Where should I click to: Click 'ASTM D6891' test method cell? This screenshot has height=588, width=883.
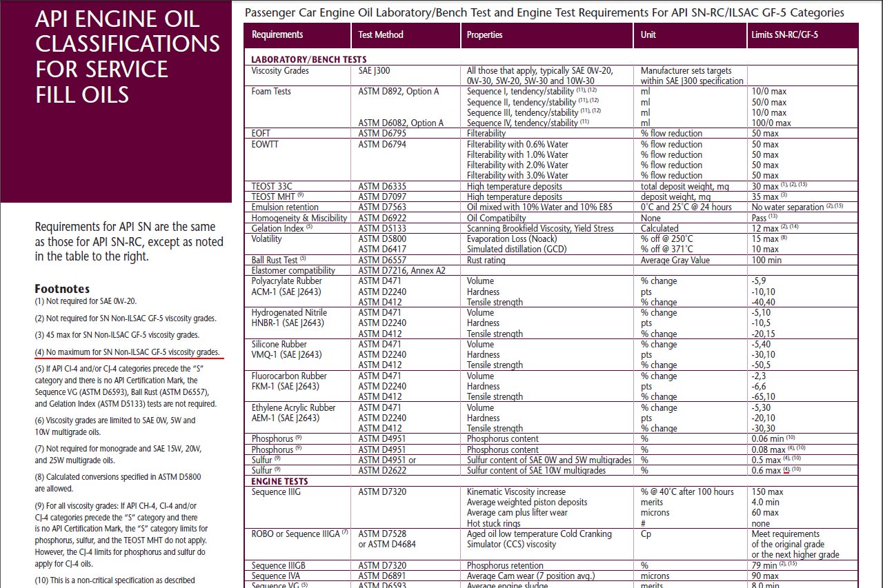click(382, 576)
